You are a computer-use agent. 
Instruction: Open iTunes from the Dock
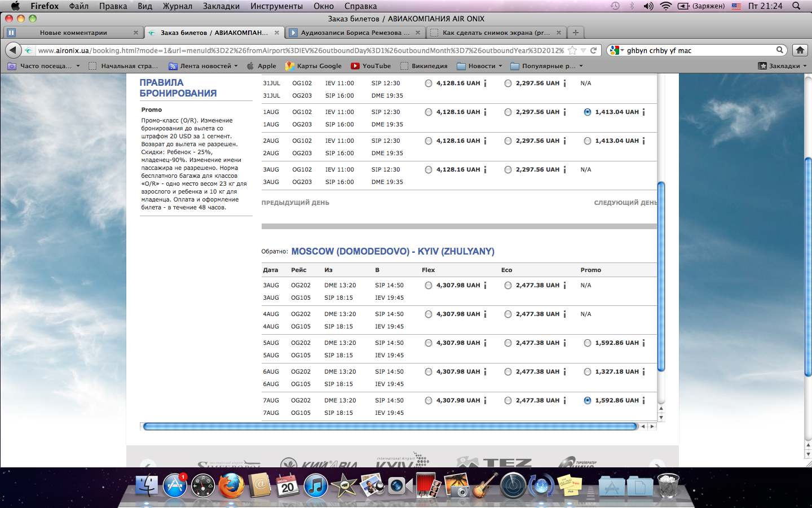pos(316,485)
